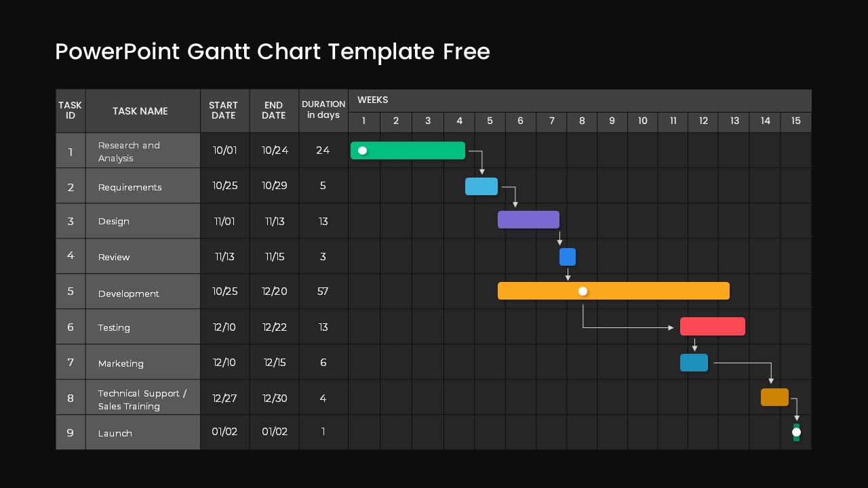Screen dimensions: 868x488
Task: Click the 12/20 end date cell for Development
Action: pyautogui.click(x=274, y=291)
